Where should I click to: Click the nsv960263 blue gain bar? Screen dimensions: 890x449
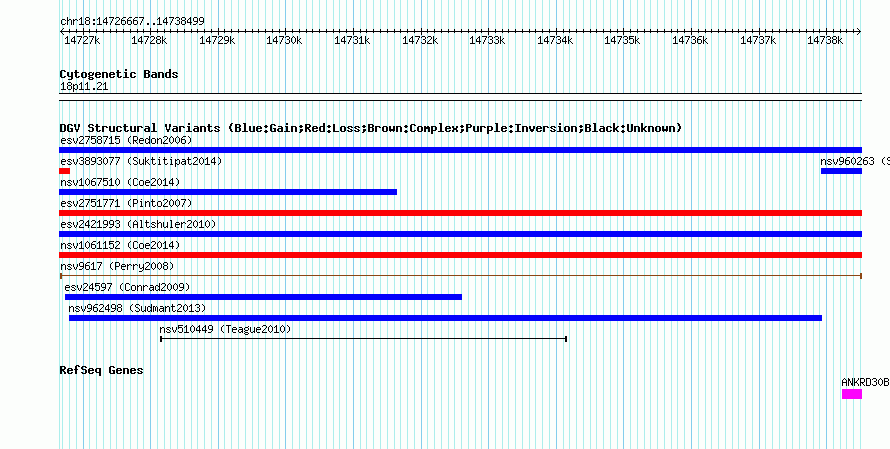click(x=841, y=171)
